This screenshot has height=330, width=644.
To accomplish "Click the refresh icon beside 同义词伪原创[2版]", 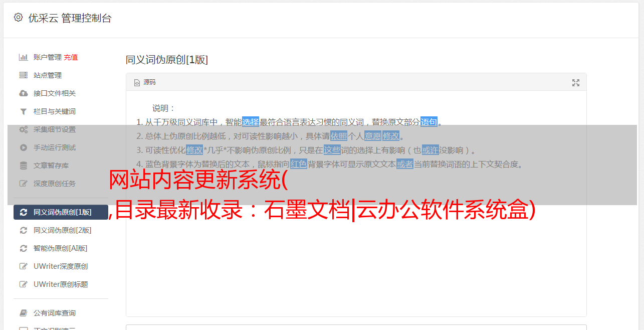I will (23, 230).
